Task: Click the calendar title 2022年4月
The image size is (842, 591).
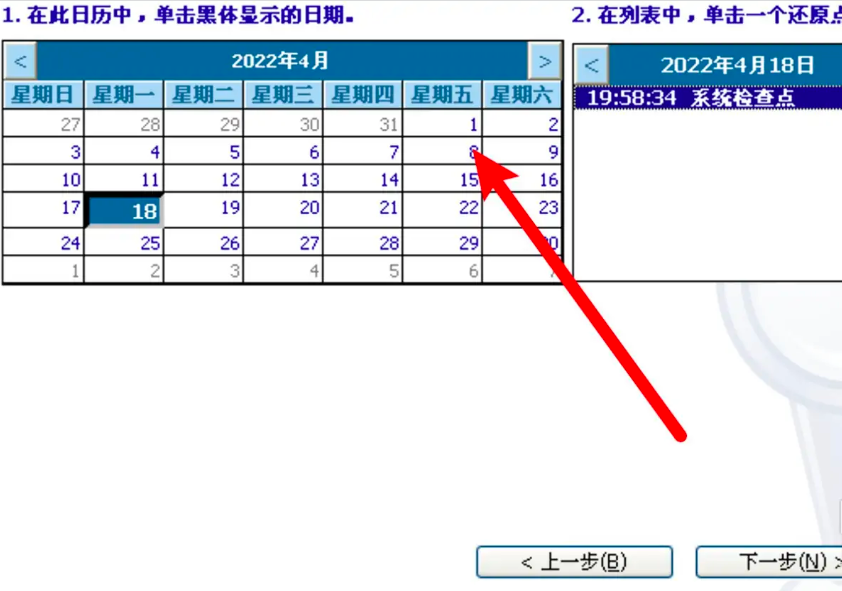Action: coord(280,60)
